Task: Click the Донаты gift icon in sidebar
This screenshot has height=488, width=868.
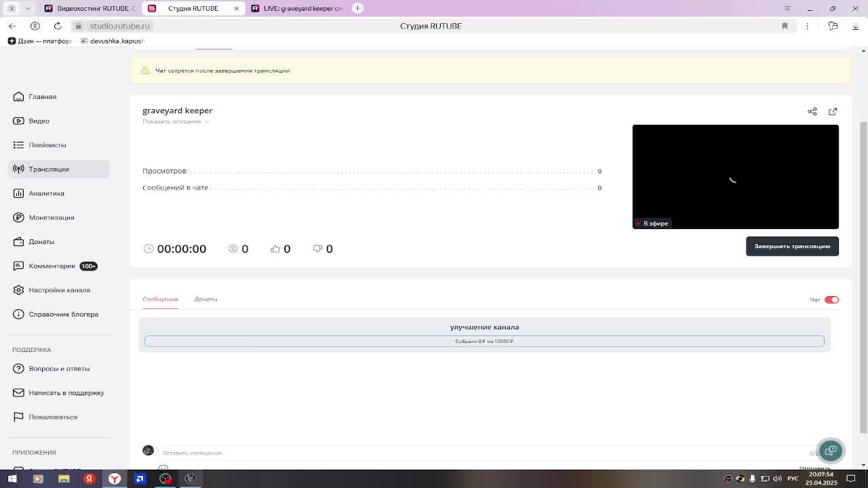Action: 18,242
